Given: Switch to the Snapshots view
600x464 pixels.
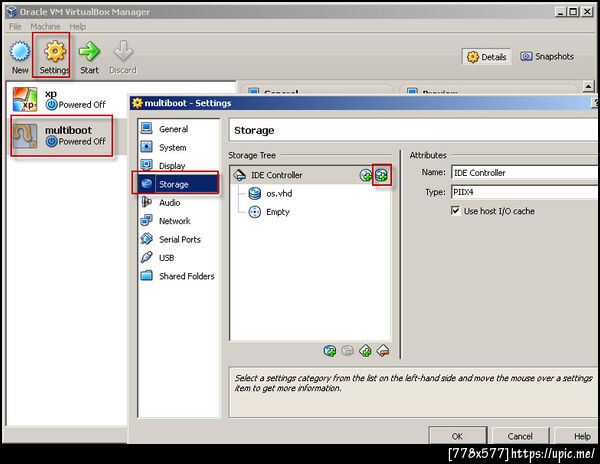Looking at the screenshot, I should (547, 57).
